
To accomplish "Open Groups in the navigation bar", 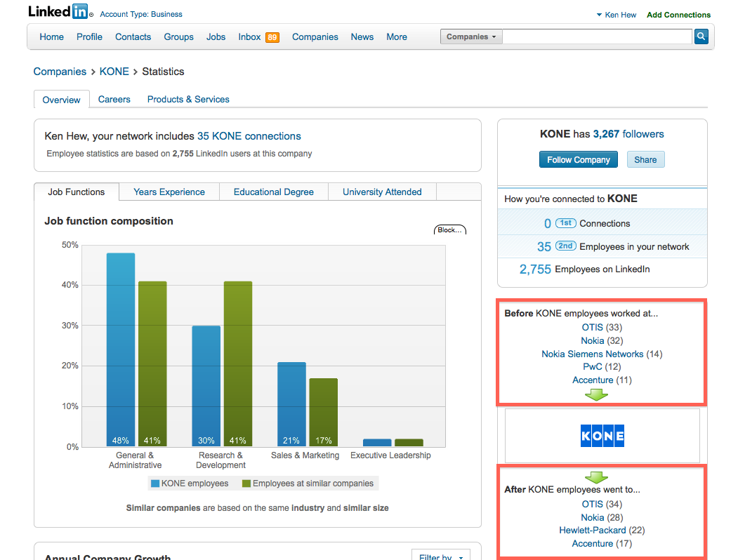I will pyautogui.click(x=178, y=36).
